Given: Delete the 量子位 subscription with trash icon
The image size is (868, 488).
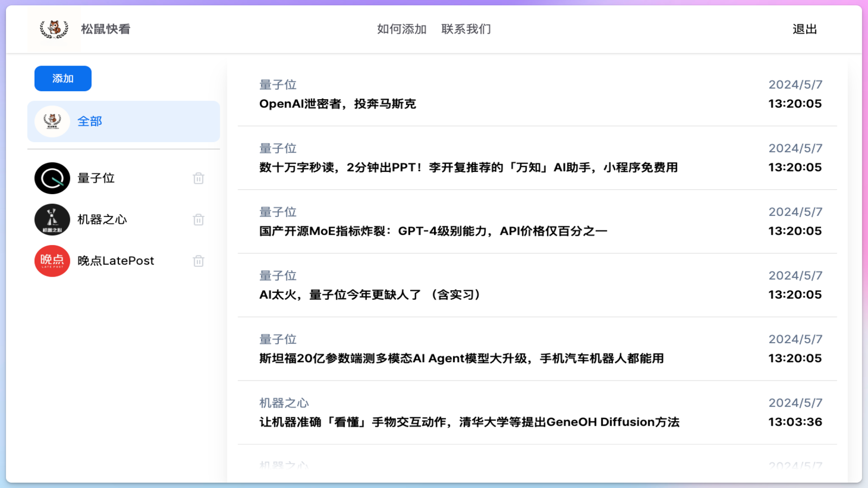Looking at the screenshot, I should click(x=199, y=178).
